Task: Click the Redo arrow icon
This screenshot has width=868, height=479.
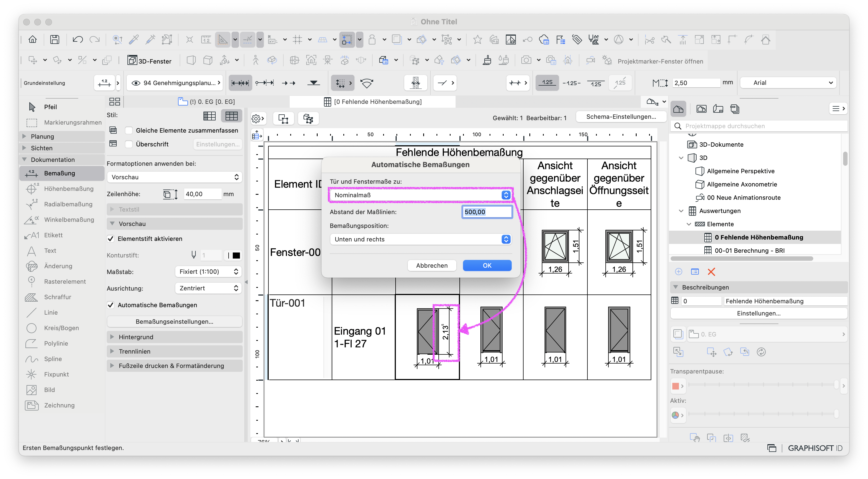Action: click(x=95, y=40)
